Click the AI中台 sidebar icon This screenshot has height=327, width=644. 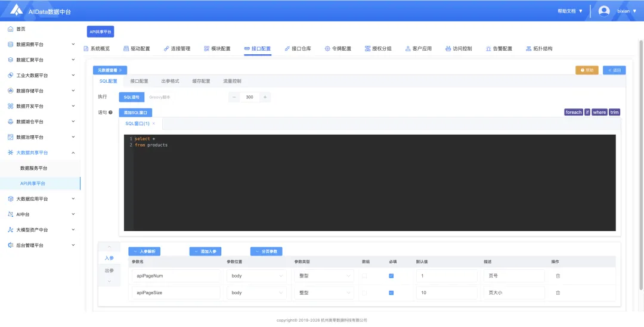[x=11, y=214]
